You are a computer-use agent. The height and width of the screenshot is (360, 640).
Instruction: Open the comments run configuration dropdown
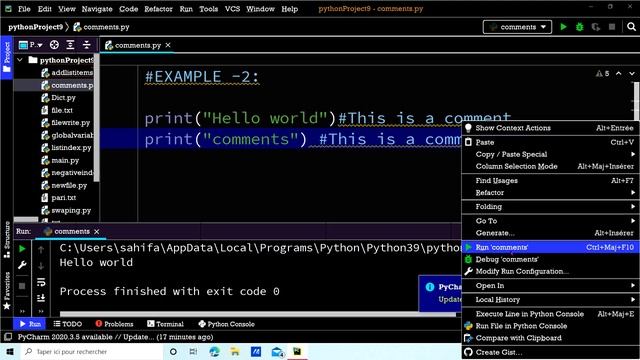click(x=517, y=27)
